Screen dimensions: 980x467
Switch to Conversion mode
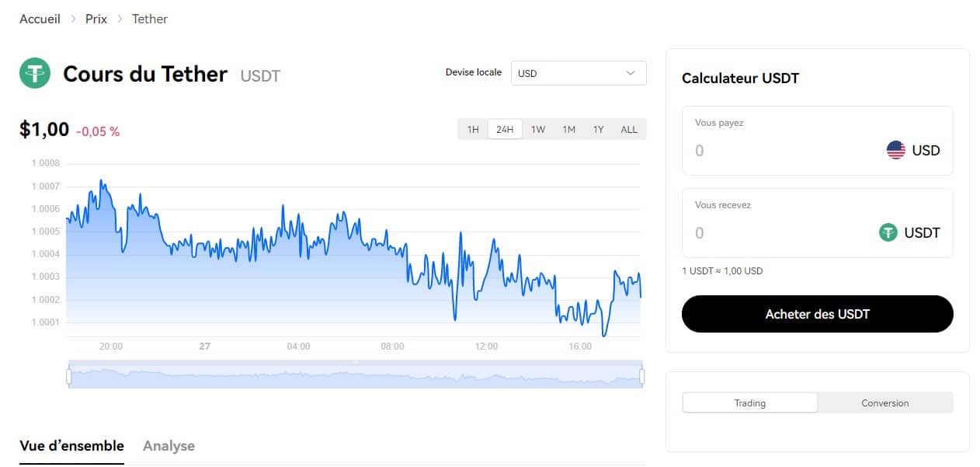pyautogui.click(x=884, y=403)
